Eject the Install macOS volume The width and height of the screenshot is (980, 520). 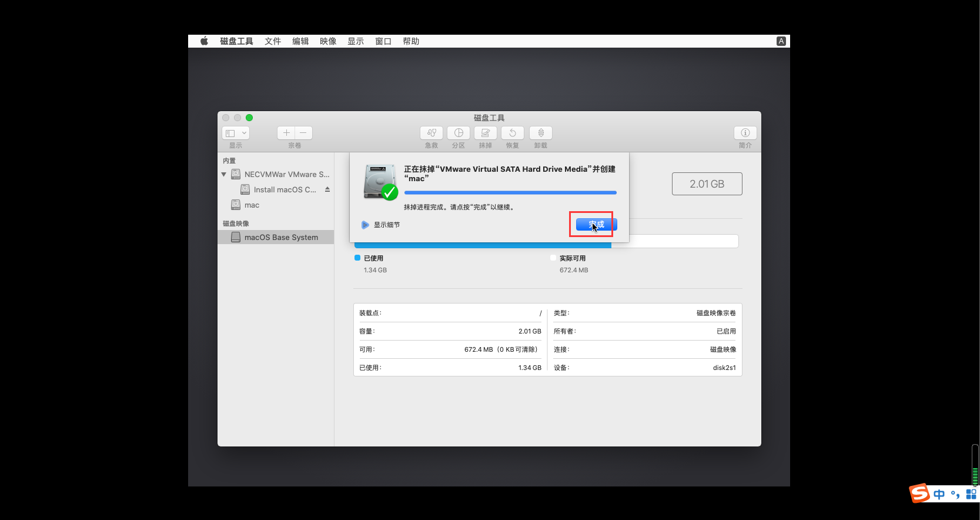tap(327, 189)
